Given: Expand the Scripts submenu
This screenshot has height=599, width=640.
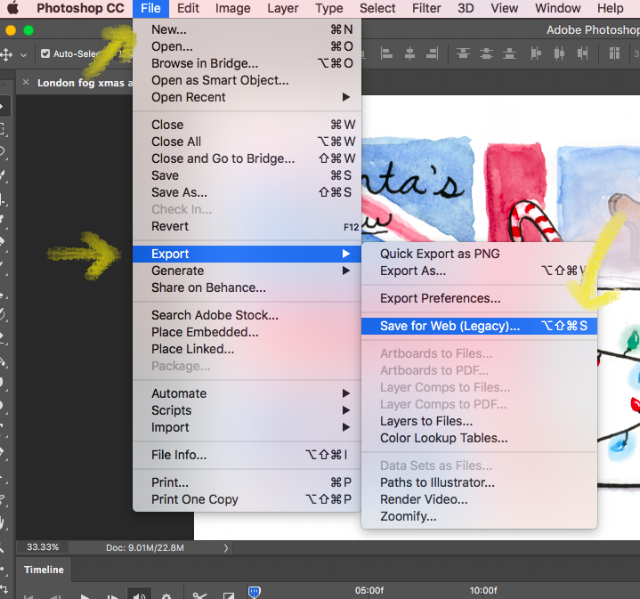Looking at the screenshot, I should [x=247, y=410].
